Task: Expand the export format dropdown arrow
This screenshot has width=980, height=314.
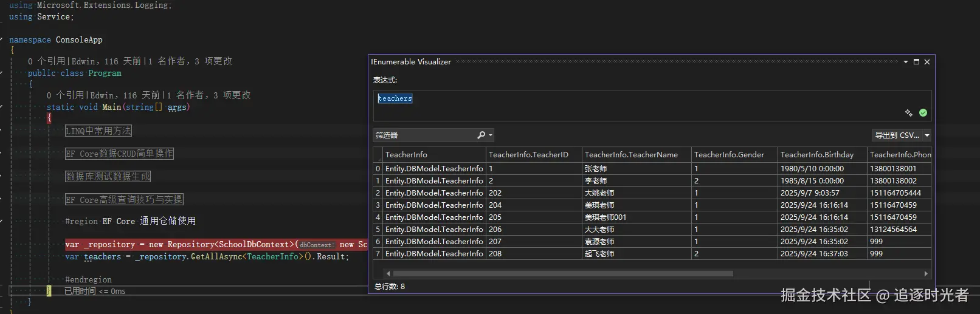Action: pyautogui.click(x=927, y=135)
